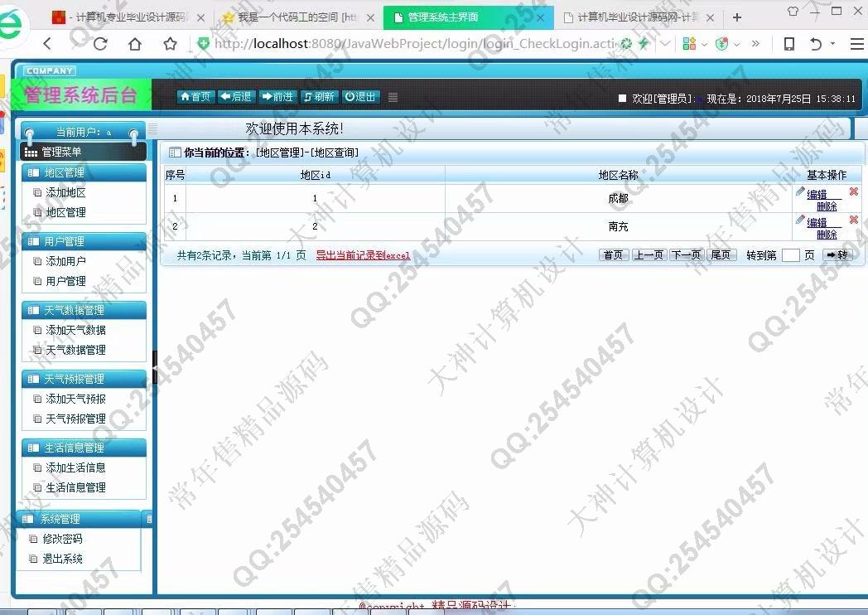Open extensions grid dropdown arrow
The width and height of the screenshot is (868, 615).
pyautogui.click(x=704, y=44)
